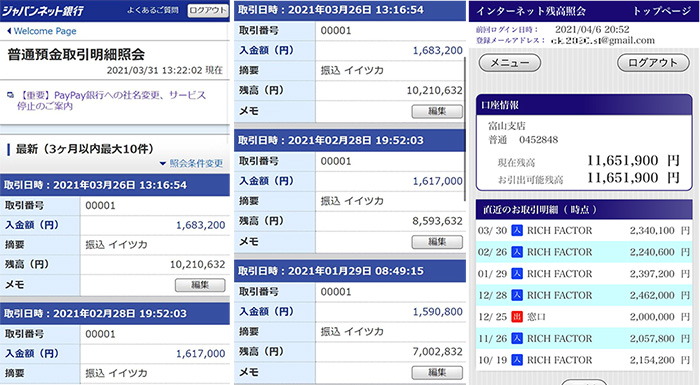Edit memo for the 8,593,632 balance transaction
Image resolution: width=700 pixels, height=385 pixels.
[x=437, y=242]
